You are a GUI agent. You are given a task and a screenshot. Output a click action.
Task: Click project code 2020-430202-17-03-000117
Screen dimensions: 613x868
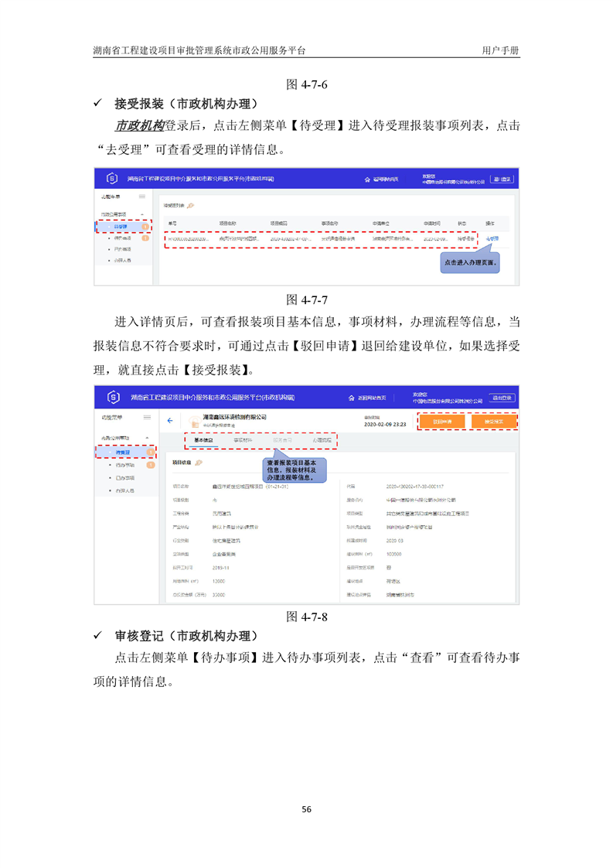point(415,487)
